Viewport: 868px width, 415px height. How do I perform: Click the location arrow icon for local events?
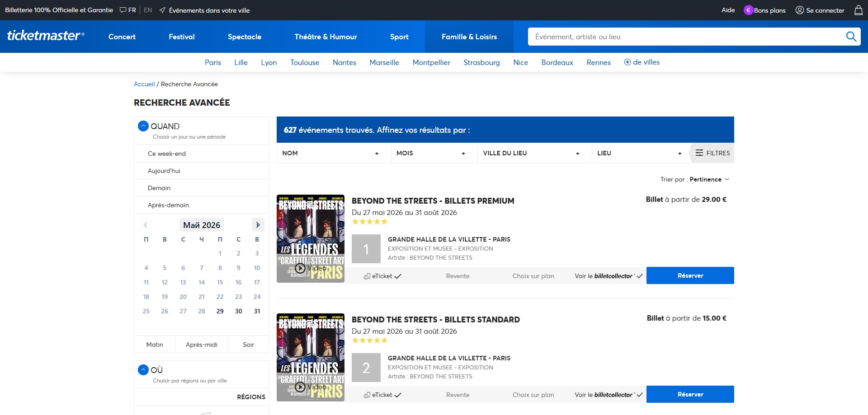[x=162, y=10]
